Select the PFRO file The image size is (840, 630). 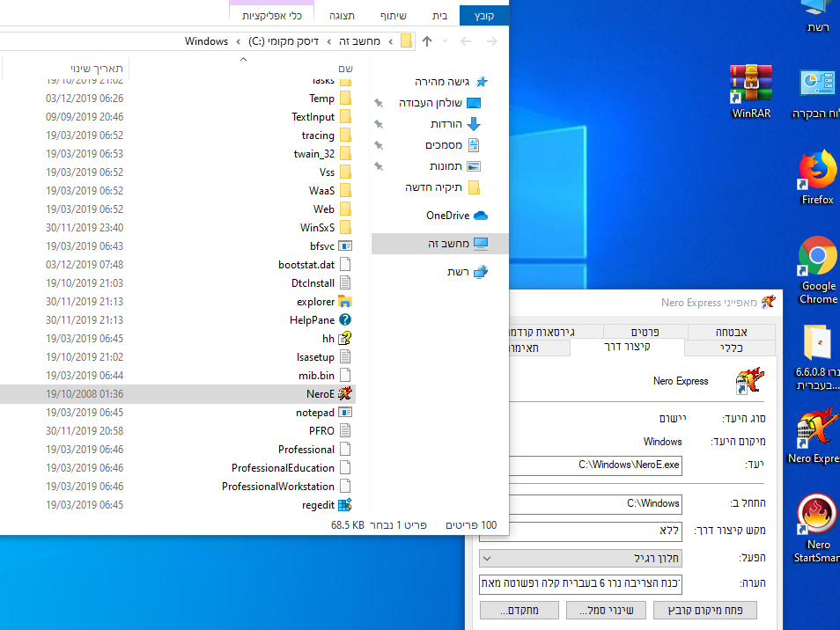pos(177,431)
